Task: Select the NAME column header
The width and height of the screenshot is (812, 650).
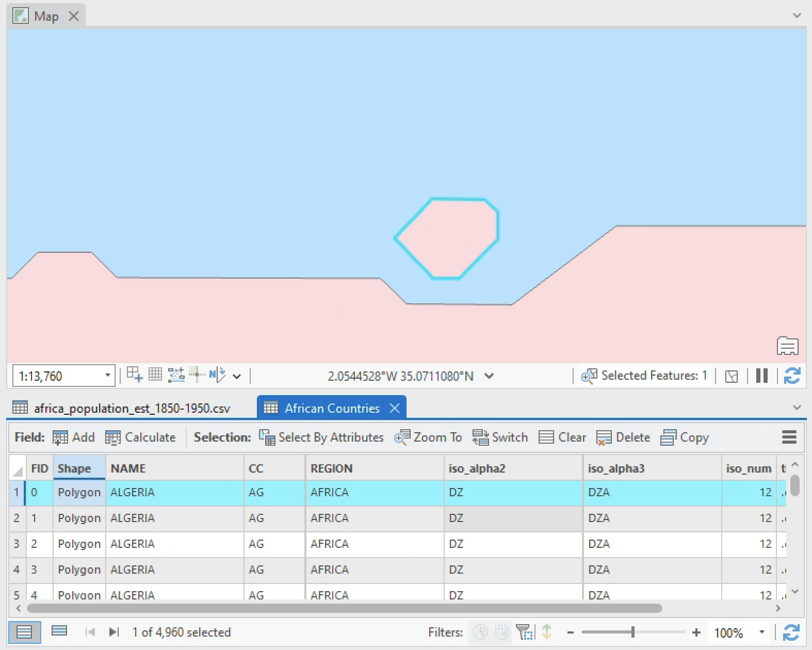Action: [x=174, y=468]
